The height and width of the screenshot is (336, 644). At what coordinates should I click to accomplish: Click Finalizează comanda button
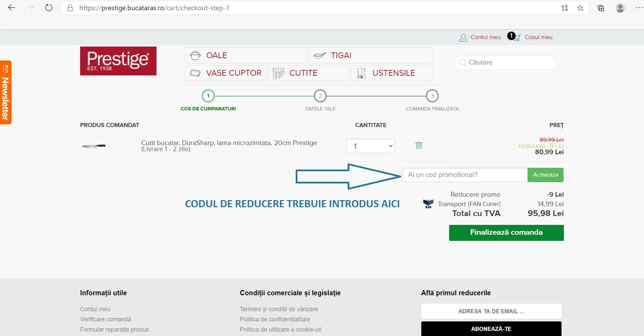click(x=506, y=233)
